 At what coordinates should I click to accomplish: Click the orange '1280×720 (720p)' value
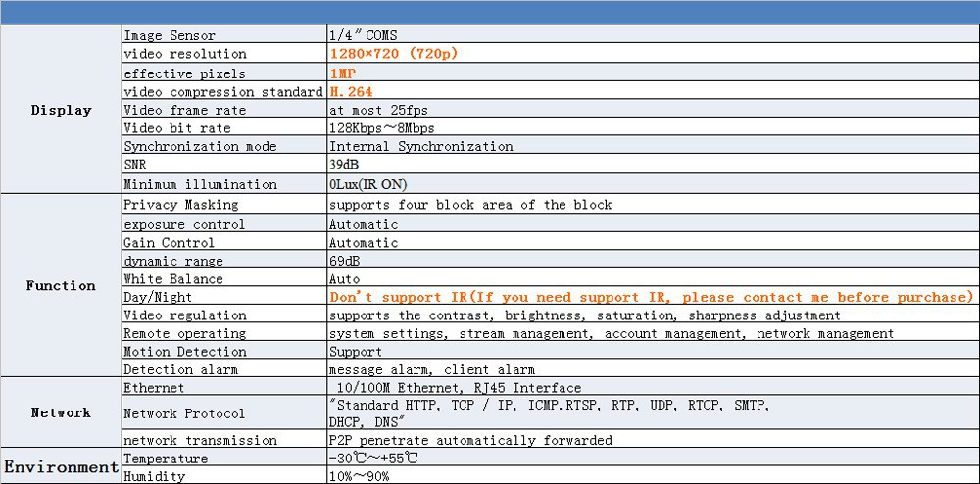tap(394, 54)
